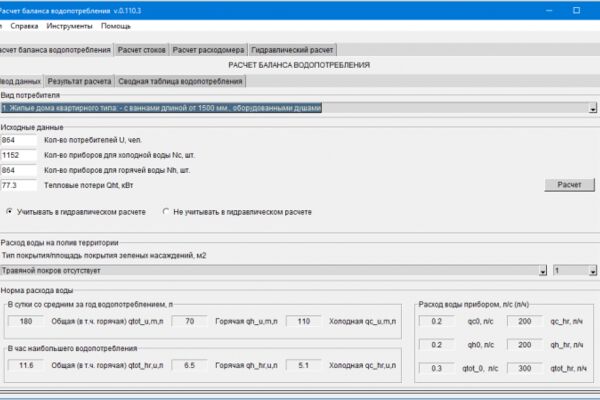Image resolution: width=600 pixels, height=400 pixels.
Task: Click the Тепловые потери Qht, кВт label
Action: coord(88,185)
